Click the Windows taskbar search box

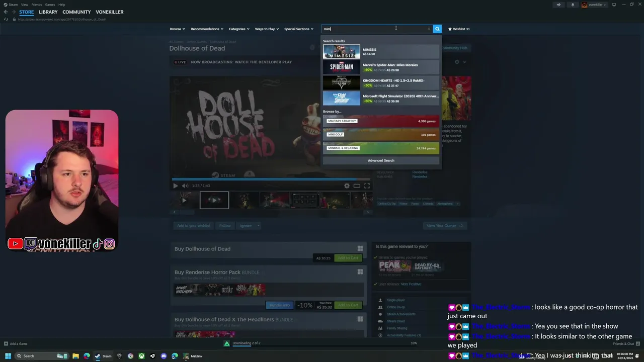[x=42, y=356]
